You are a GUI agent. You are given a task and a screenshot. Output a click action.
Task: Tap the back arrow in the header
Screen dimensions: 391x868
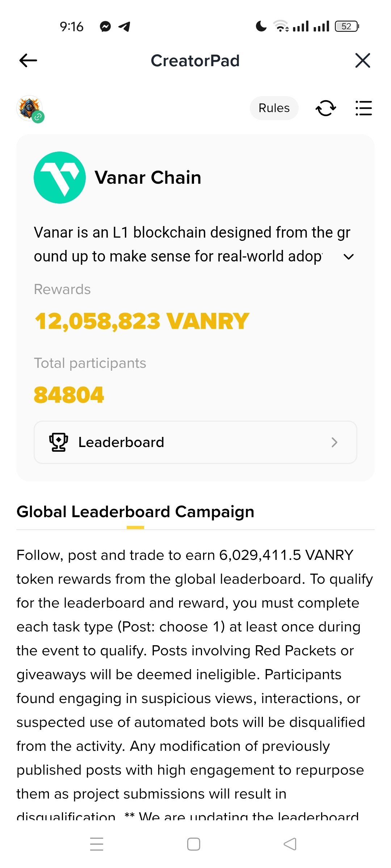[x=28, y=60]
